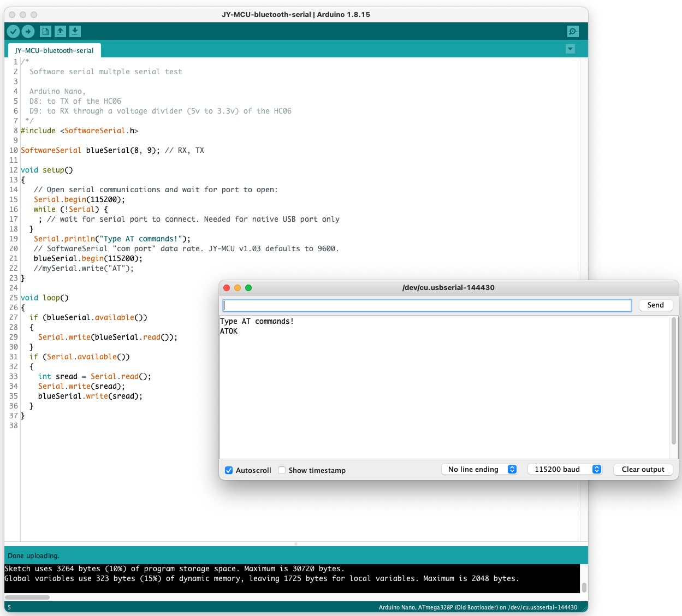Image resolution: width=682 pixels, height=616 pixels.
Task: Click the 'Software serial multple serial test' comment
Action: click(106, 72)
